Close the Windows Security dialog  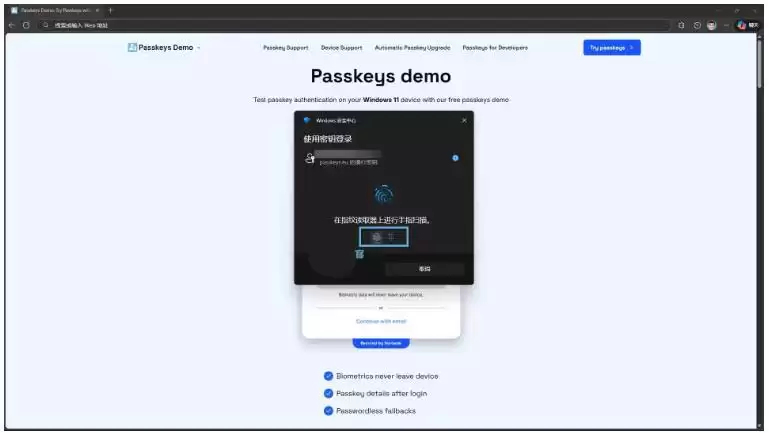464,120
